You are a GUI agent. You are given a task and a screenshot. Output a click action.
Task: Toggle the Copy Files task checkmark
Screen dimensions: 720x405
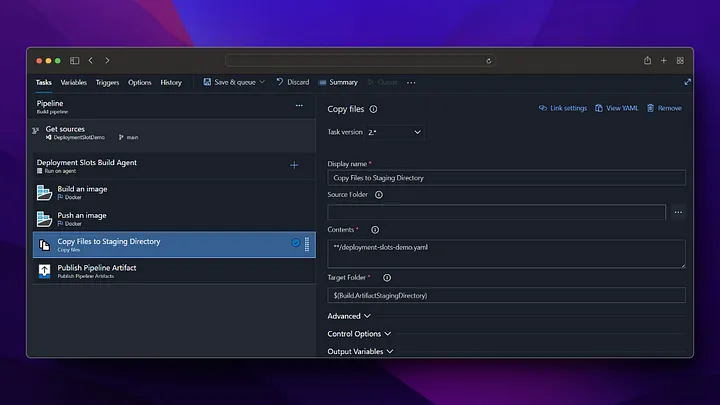(296, 242)
